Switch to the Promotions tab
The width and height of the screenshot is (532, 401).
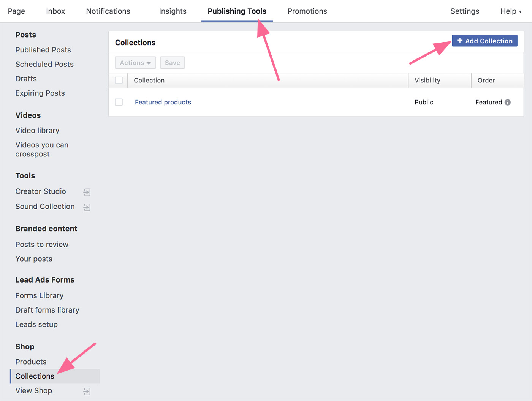coord(307,11)
